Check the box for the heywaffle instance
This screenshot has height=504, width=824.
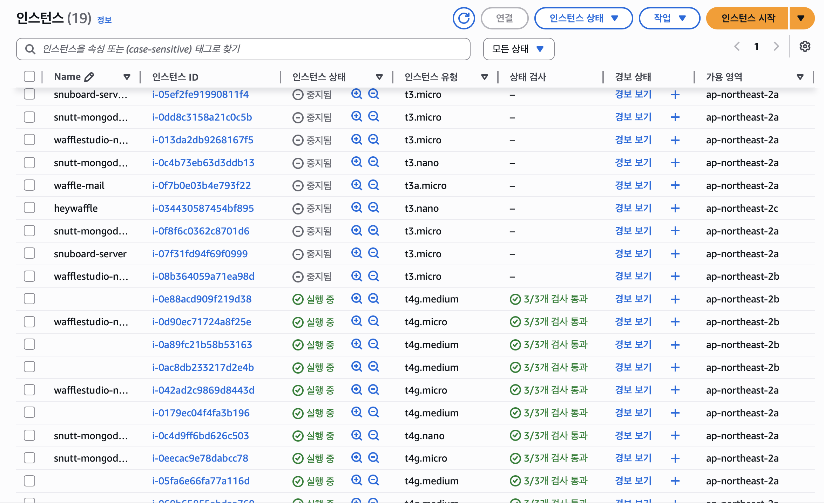tap(29, 208)
